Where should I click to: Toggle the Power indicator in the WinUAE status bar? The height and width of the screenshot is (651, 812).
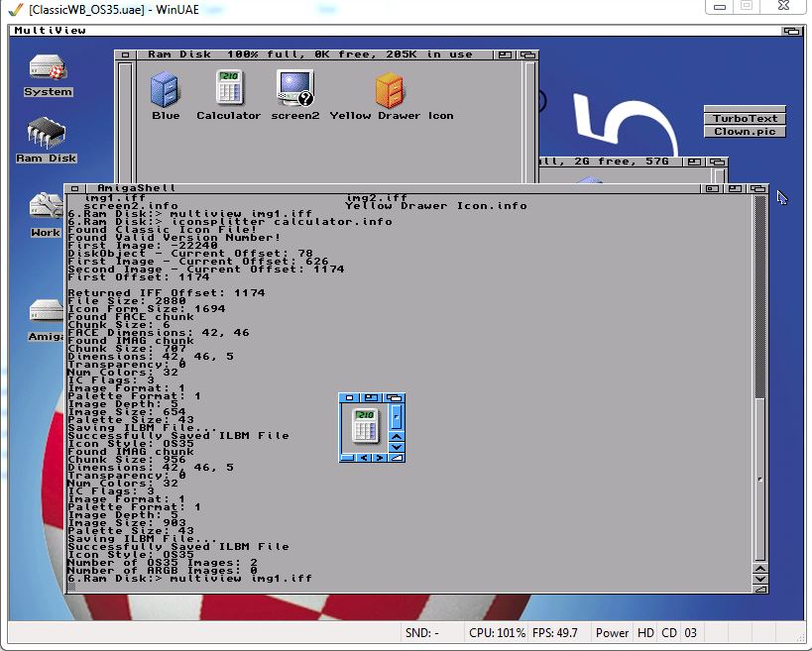pyautogui.click(x=612, y=633)
